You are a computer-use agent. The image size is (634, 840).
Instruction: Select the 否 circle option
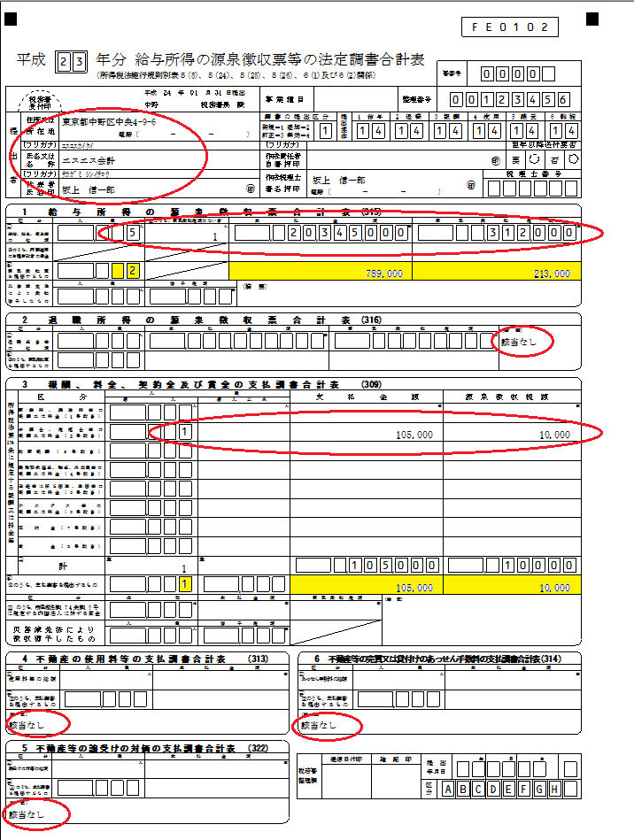coord(574,159)
